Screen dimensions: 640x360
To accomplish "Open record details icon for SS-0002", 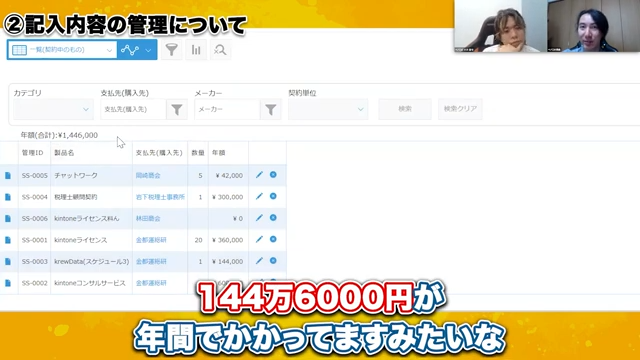I will (8, 283).
